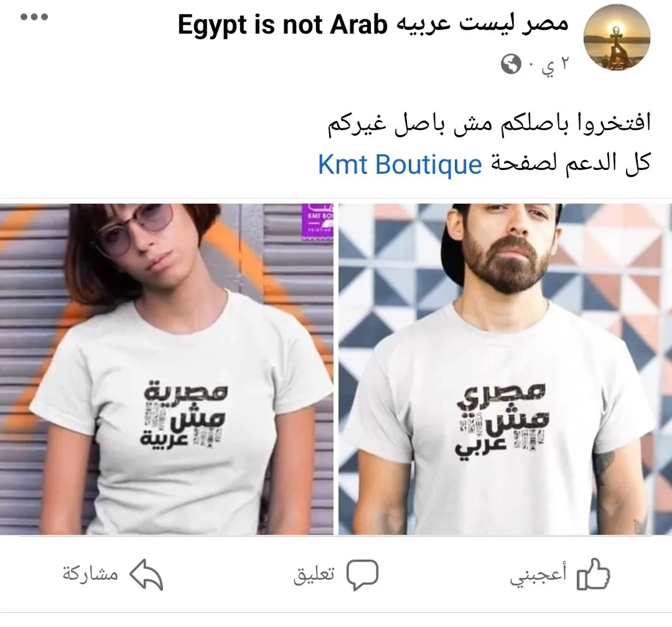
Task: Click the thumbs-up like icon
Action: pos(594,574)
